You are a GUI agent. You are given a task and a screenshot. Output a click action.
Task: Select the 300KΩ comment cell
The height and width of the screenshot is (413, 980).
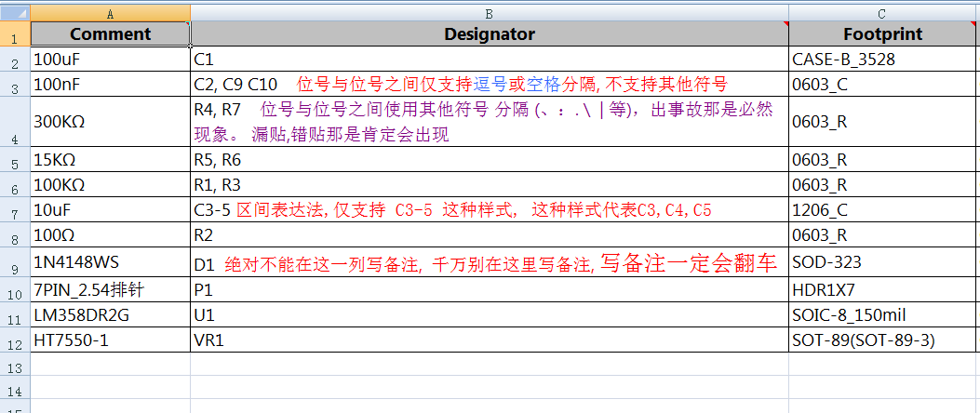[110, 121]
